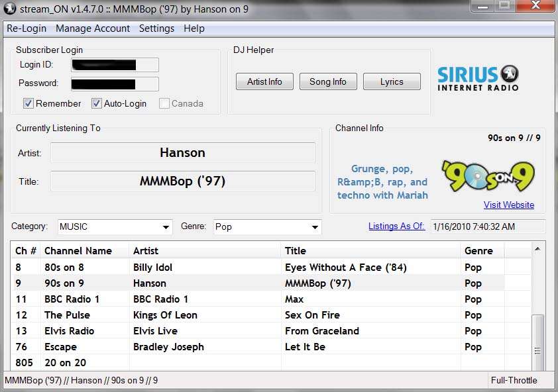Select the Elvis Radio channel row
The height and width of the screenshot is (392, 558).
coord(271,331)
